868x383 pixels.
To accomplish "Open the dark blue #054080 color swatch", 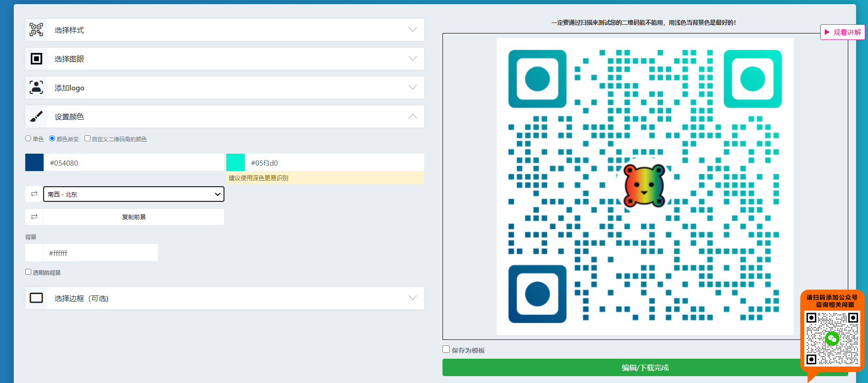I will coord(34,162).
